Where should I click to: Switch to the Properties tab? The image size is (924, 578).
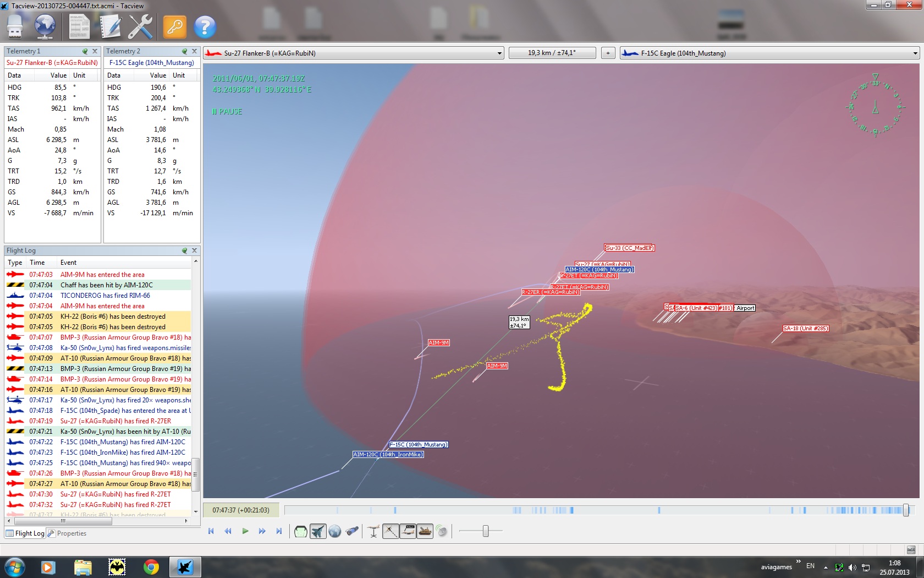(68, 533)
